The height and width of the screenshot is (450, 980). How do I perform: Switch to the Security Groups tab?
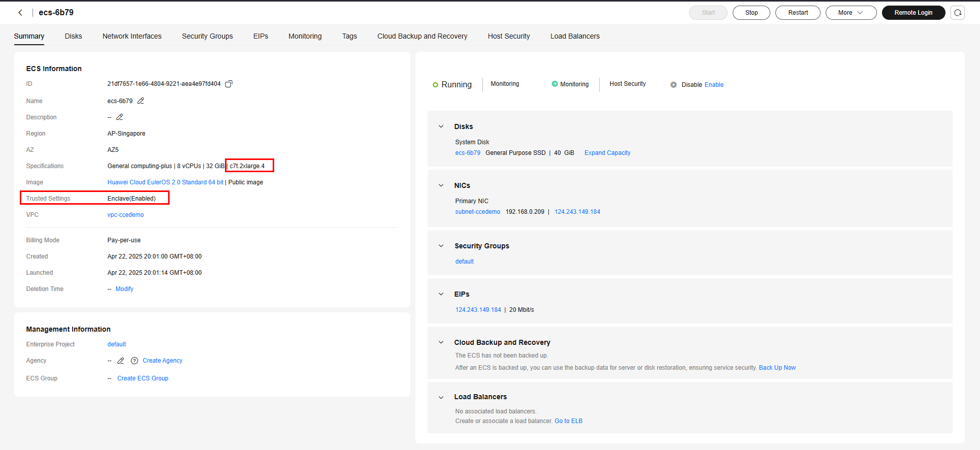point(207,36)
